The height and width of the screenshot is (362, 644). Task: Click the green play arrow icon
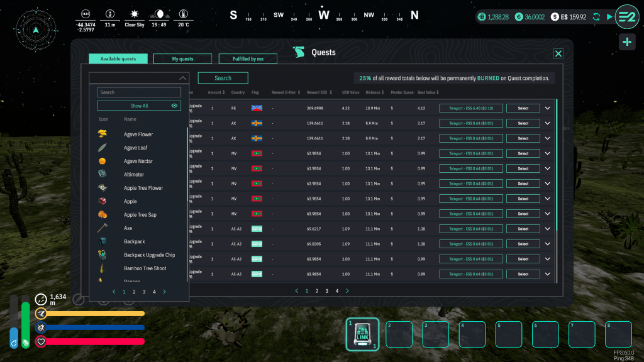coord(609,17)
